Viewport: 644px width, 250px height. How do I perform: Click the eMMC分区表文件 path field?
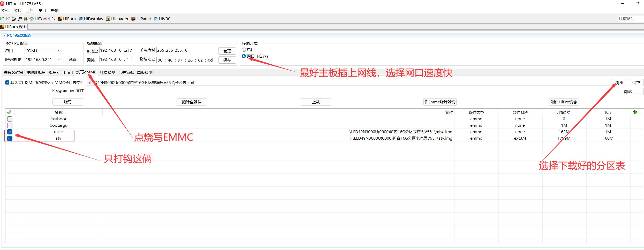pyautogui.click(x=348, y=82)
